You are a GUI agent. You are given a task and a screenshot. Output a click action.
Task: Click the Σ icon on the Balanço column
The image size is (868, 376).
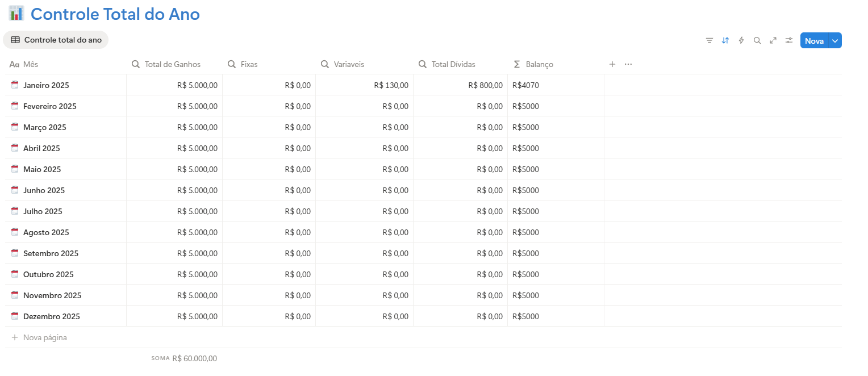point(516,64)
